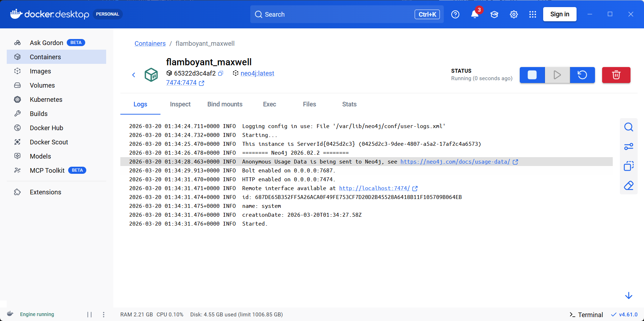Copy logs to clipboard icon
Image resolution: width=644 pixels, height=321 pixels.
coord(629,166)
